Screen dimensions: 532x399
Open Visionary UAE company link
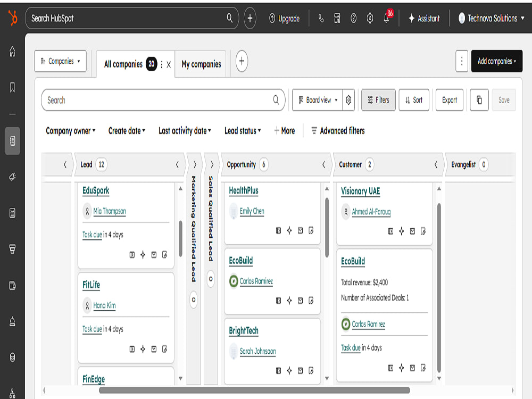click(360, 192)
